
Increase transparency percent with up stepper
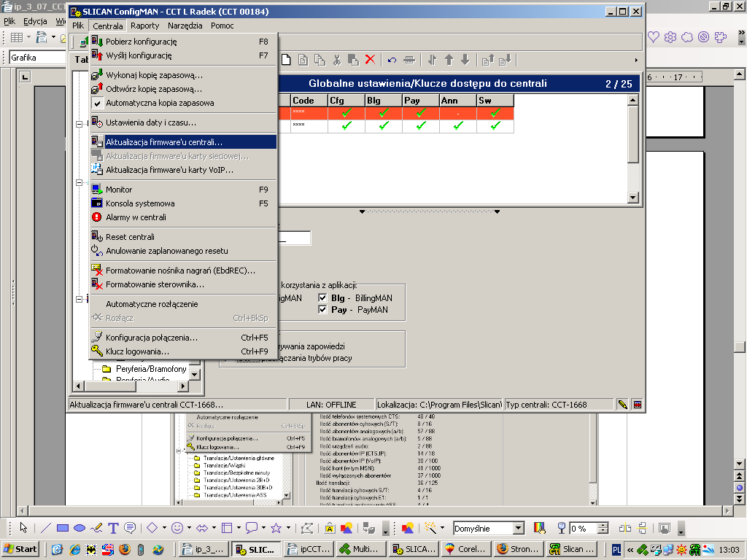[x=603, y=525]
